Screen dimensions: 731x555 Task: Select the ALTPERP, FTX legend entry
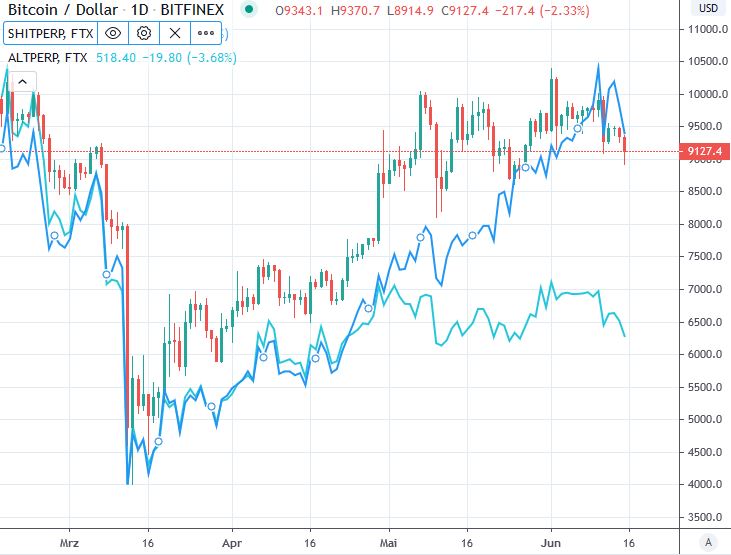pos(47,58)
